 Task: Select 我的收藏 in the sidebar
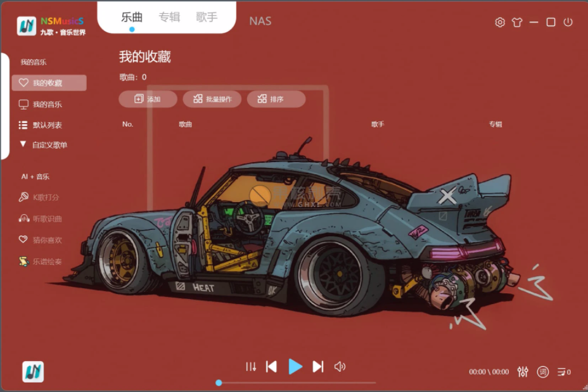[48, 82]
